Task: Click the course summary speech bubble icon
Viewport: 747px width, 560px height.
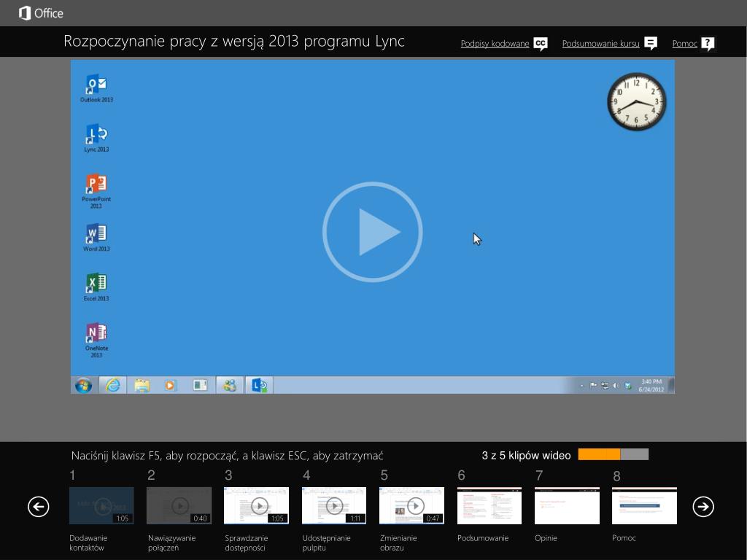Action: [x=650, y=44]
